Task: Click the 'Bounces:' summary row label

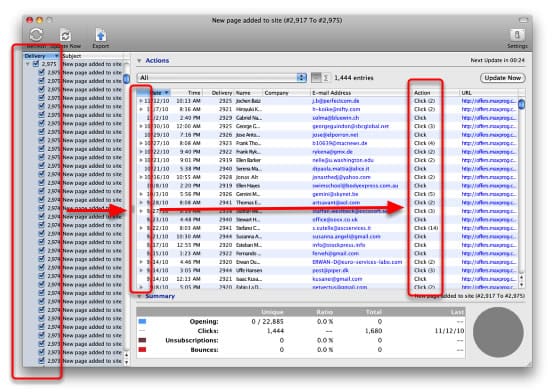Action: (x=204, y=350)
